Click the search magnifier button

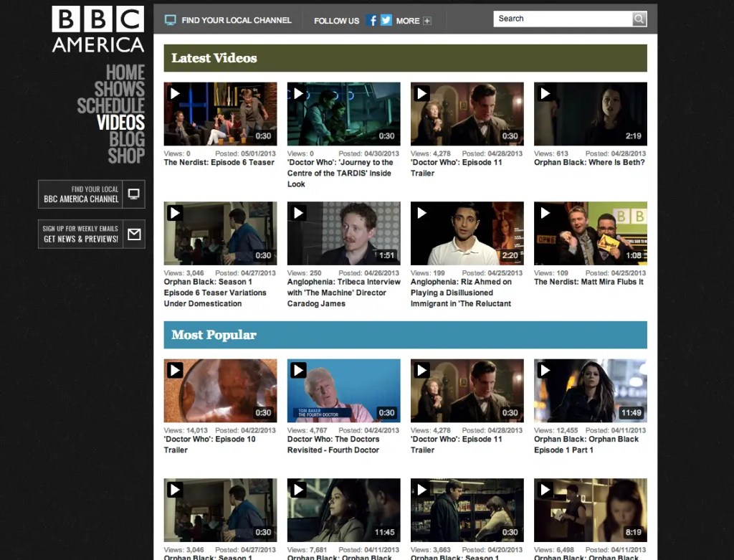pos(639,19)
